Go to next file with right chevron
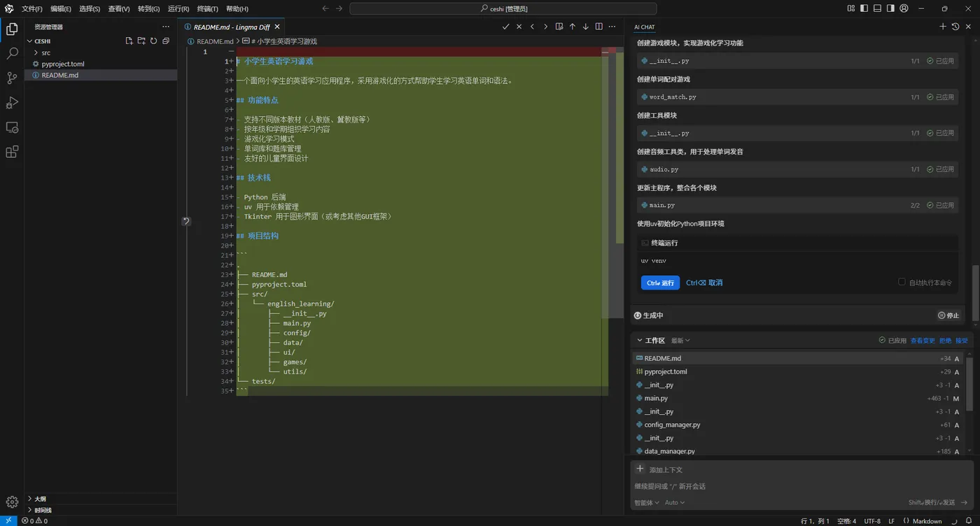The image size is (980, 526). click(545, 27)
